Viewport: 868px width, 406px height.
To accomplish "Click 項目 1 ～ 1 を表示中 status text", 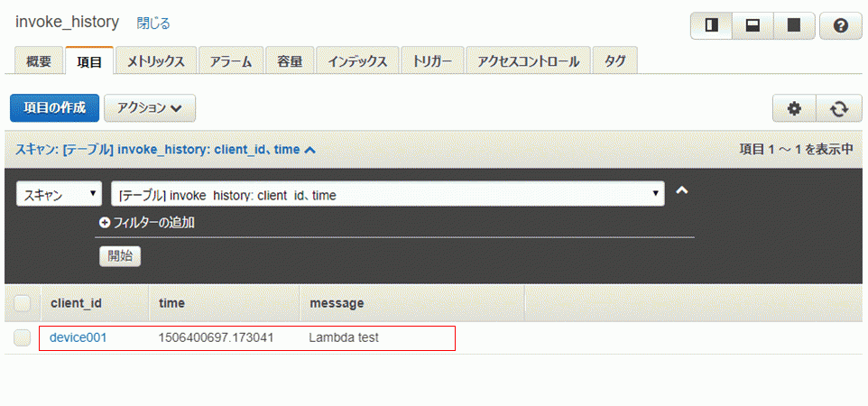I will [796, 150].
